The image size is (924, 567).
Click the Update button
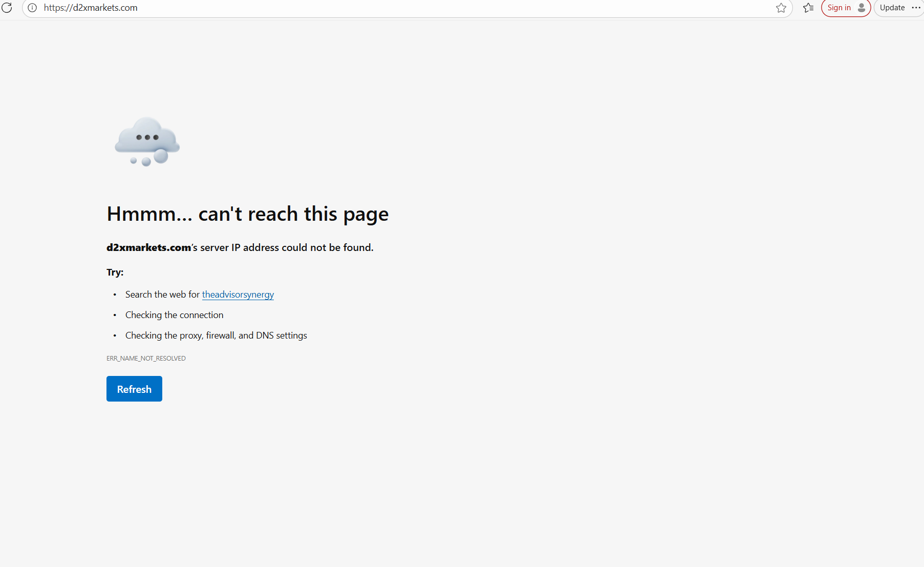(x=892, y=8)
